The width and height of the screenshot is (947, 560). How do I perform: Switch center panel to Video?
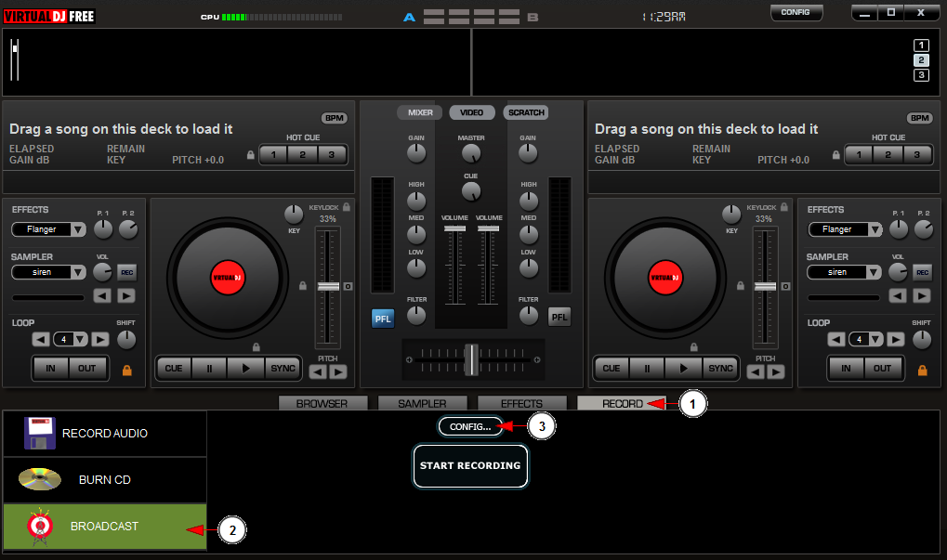click(472, 112)
